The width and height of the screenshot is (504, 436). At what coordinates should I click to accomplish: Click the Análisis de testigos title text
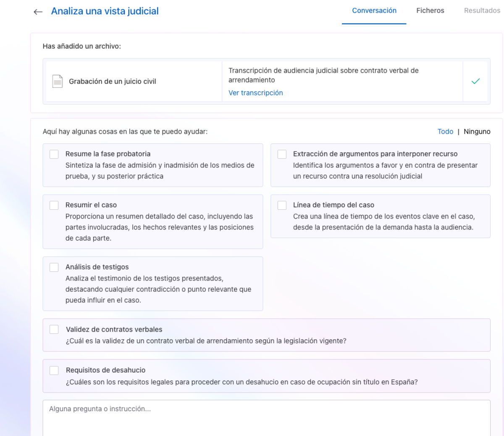[x=97, y=267]
